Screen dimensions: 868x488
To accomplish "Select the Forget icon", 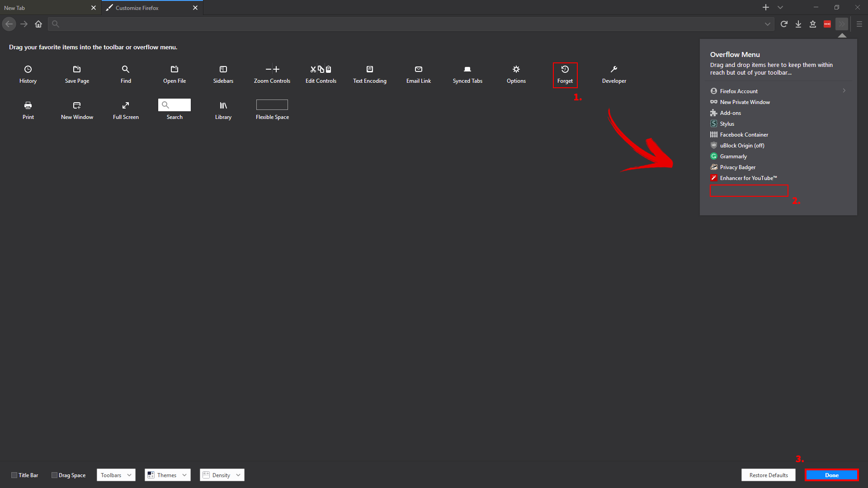I will pos(565,69).
